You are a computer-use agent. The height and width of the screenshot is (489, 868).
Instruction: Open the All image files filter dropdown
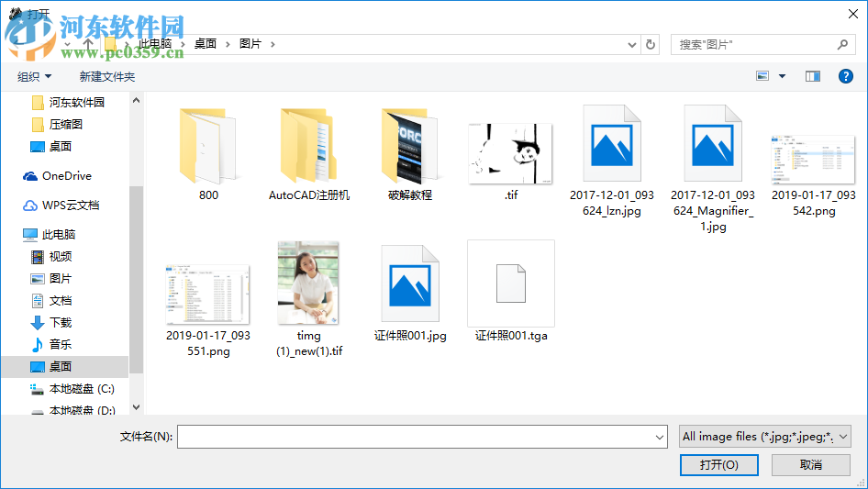tap(765, 437)
